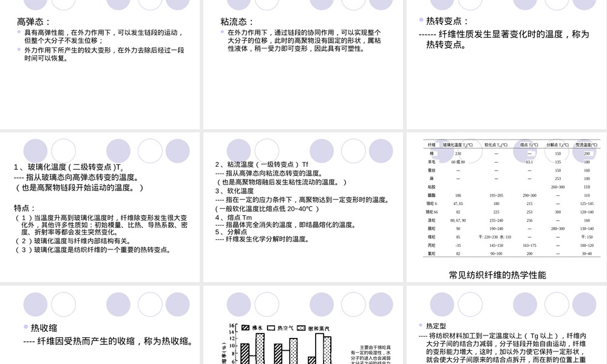The height and width of the screenshot is (364, 607).
Task: Click the heading '热收缩'
Action: 44,328
